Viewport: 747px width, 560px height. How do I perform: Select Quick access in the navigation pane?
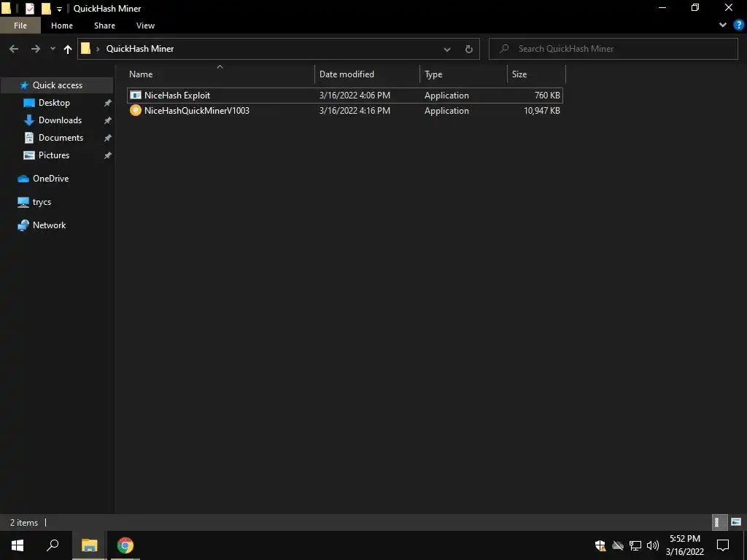coord(57,85)
